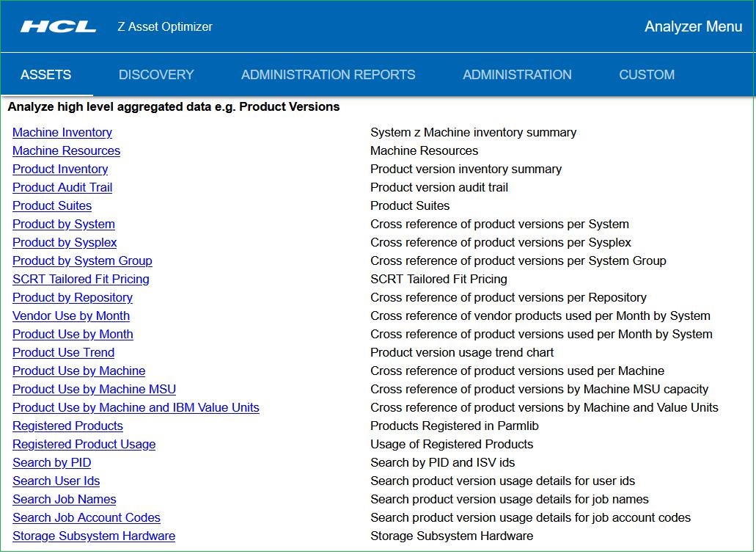Open the Product Inventory report
756x554 pixels.
(x=60, y=170)
